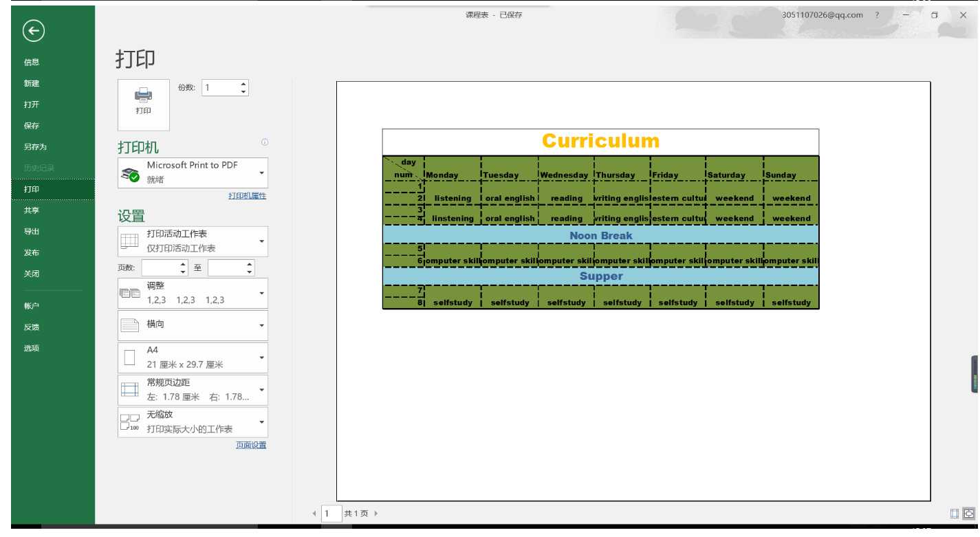Click the Microsoft Print to PDF printer icon
980x537 pixels.
tap(130, 174)
